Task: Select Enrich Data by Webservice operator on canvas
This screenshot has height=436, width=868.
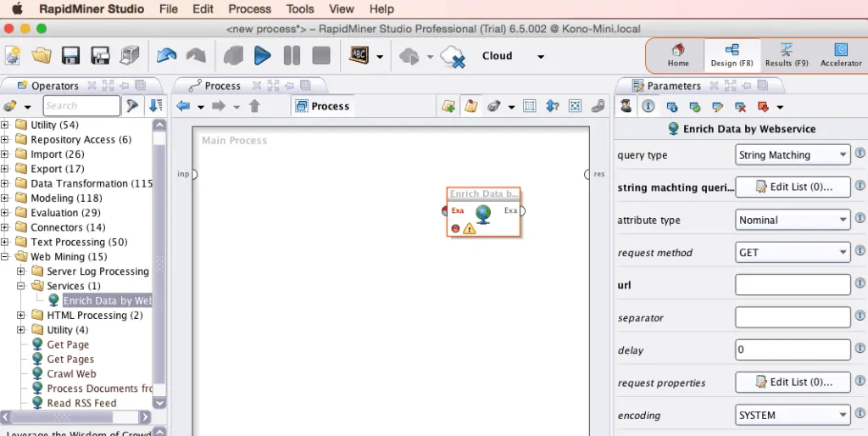Action: pyautogui.click(x=483, y=213)
